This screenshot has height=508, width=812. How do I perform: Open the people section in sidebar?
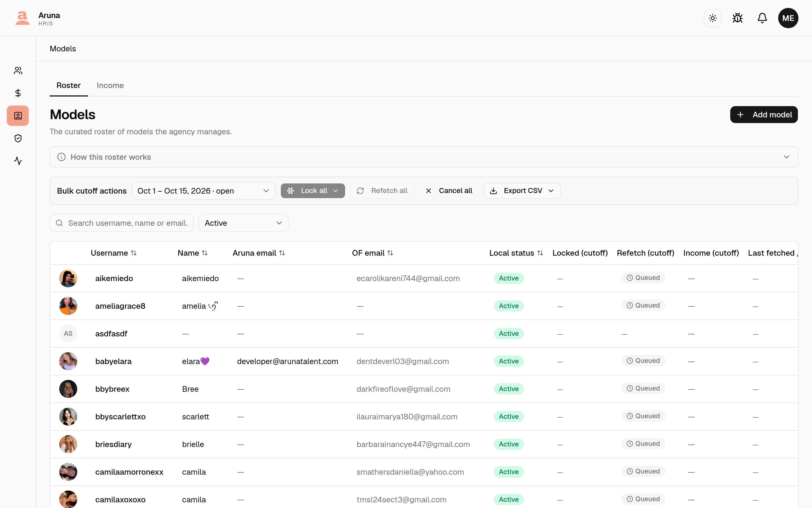tap(18, 71)
